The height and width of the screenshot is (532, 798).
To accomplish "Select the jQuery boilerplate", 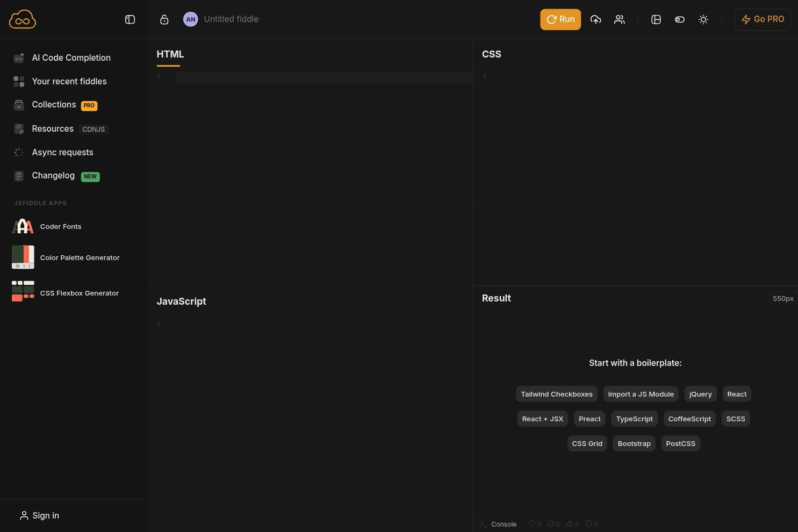I will coord(701,394).
